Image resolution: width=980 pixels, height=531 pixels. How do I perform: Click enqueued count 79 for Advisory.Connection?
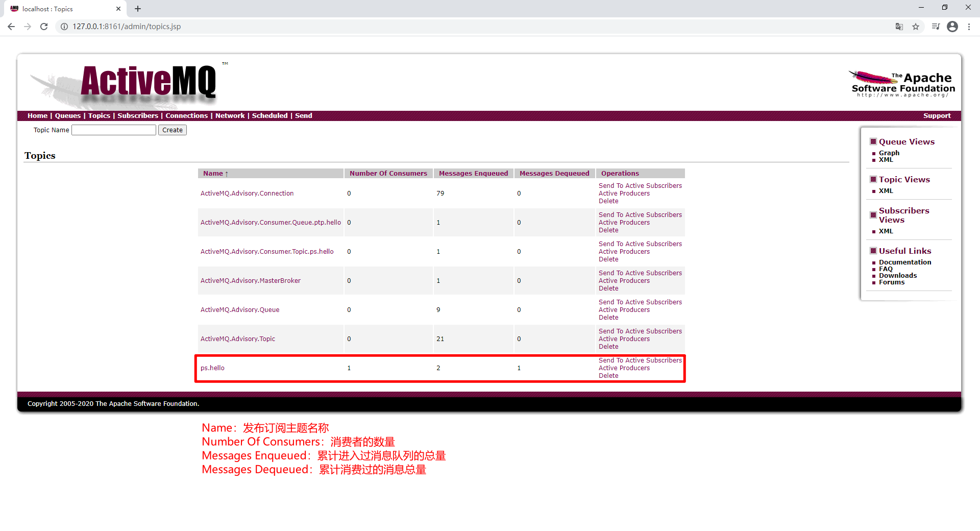(440, 194)
